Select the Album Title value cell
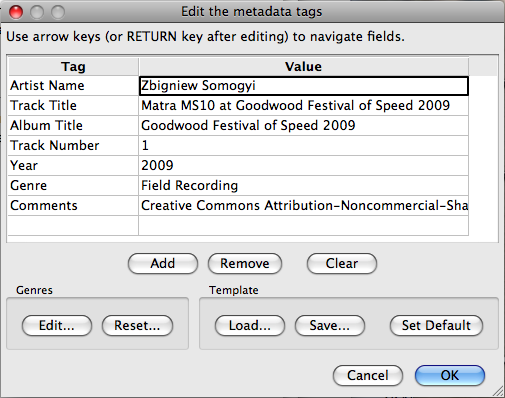This screenshot has width=505, height=398. (x=303, y=126)
